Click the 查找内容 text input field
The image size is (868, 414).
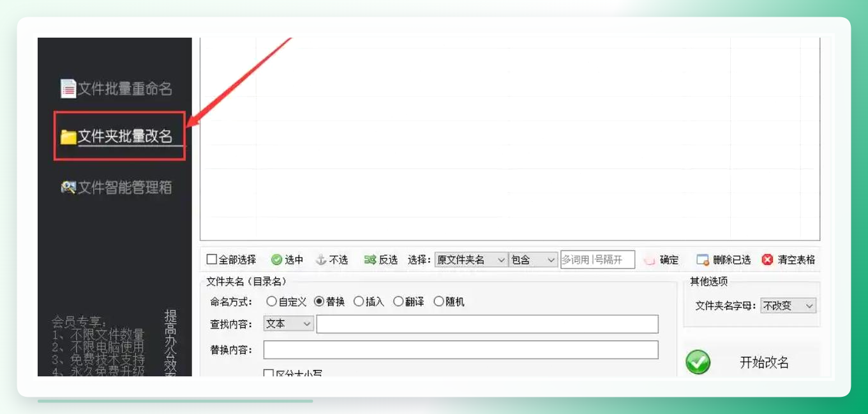click(488, 324)
